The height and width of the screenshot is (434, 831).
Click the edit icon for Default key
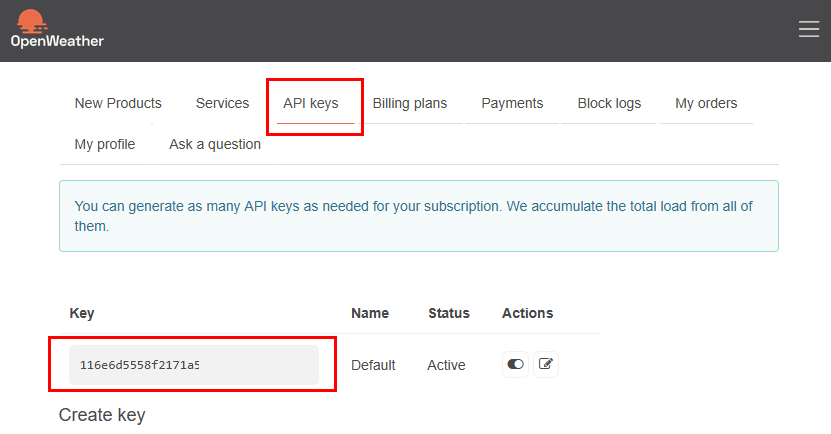(x=546, y=365)
